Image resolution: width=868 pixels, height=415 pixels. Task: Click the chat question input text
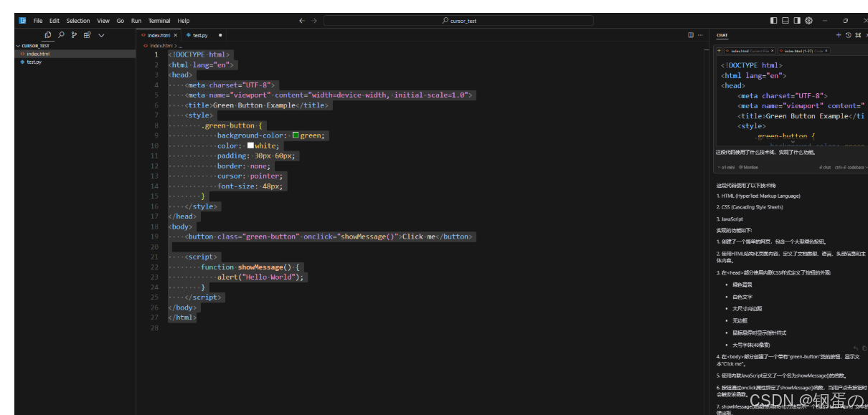pos(765,152)
